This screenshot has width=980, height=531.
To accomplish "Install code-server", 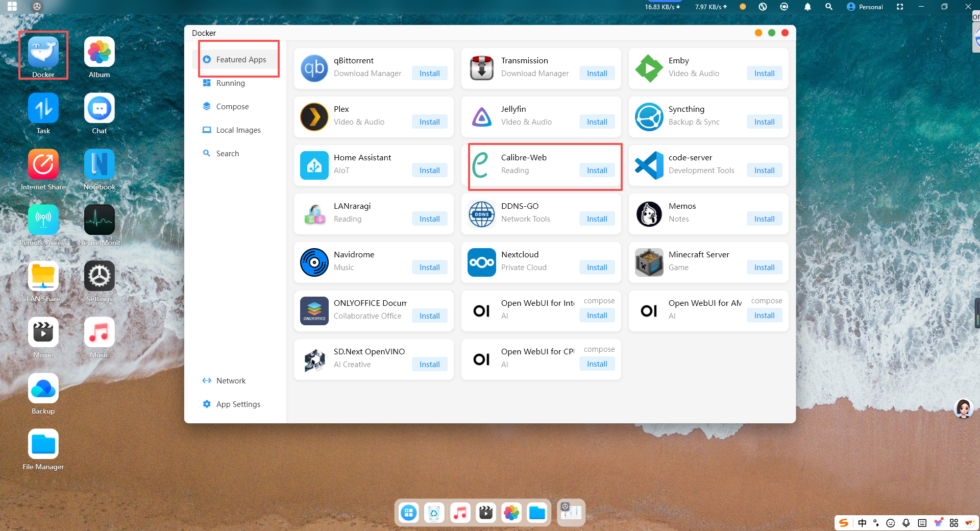I will point(765,171).
